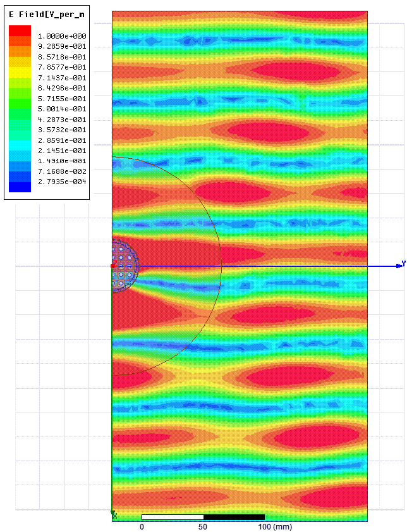This screenshot has width=407, height=532.
Task: Click the scale label "50"
Action: (x=203, y=526)
